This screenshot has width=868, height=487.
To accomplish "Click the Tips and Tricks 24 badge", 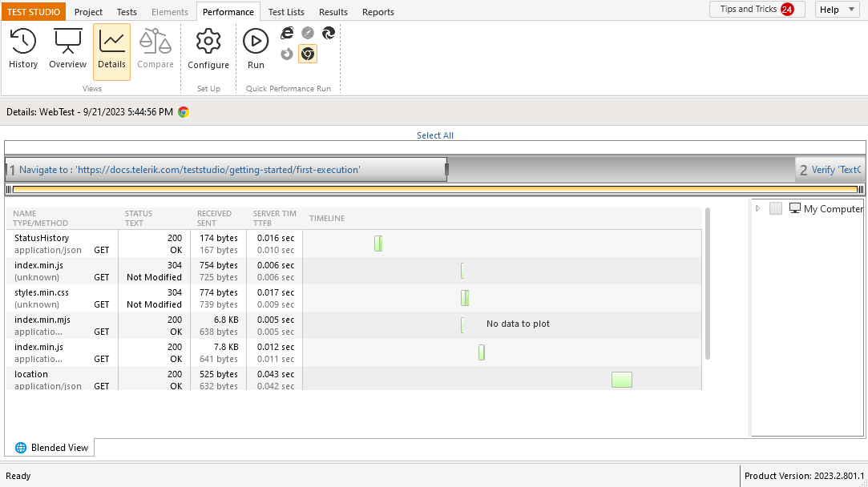I will [786, 10].
